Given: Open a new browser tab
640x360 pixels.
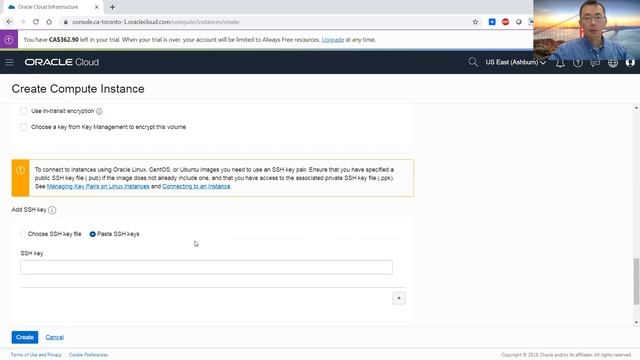Looking at the screenshot, I should [112, 7].
